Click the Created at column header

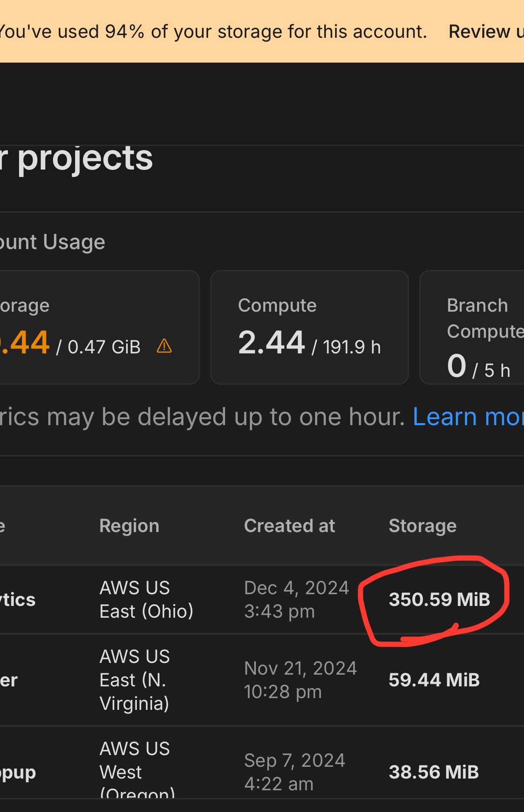289,526
